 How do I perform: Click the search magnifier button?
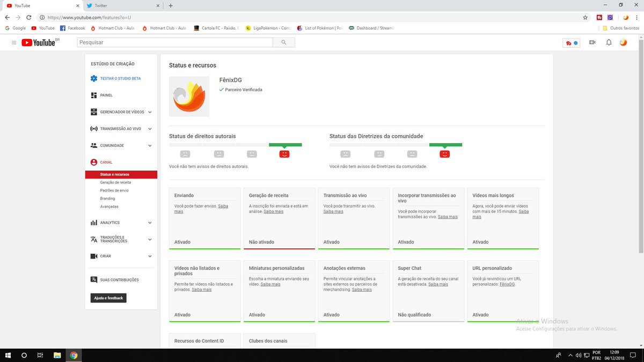[x=283, y=42]
